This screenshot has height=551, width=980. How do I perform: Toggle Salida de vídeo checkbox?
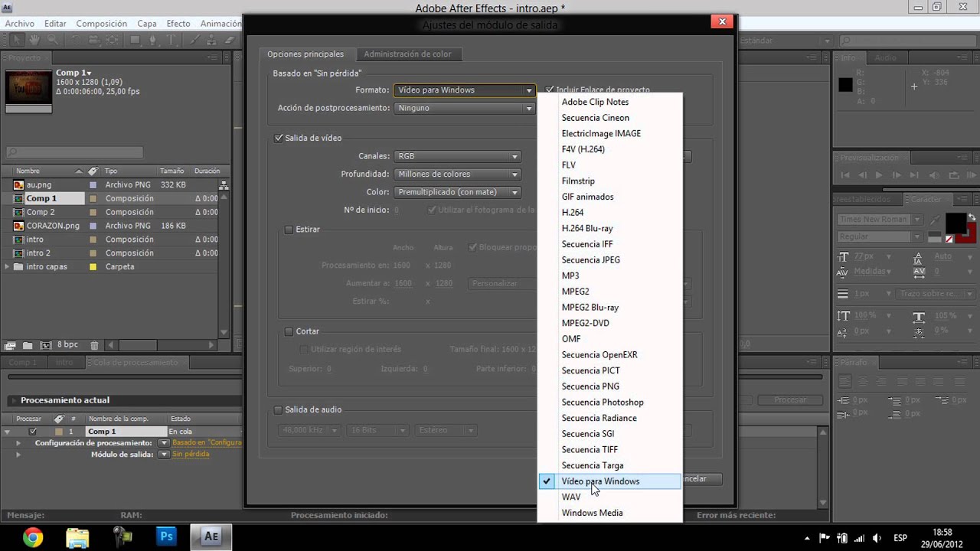point(279,138)
